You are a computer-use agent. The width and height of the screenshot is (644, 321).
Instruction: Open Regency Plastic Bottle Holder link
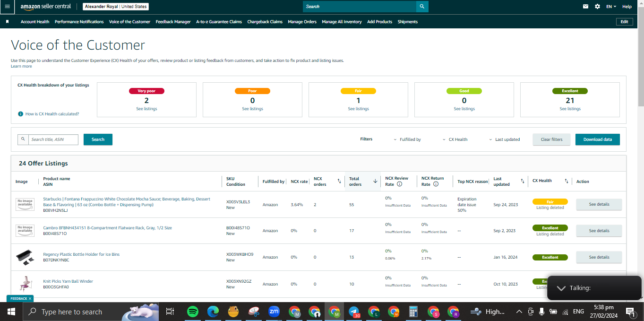click(81, 254)
